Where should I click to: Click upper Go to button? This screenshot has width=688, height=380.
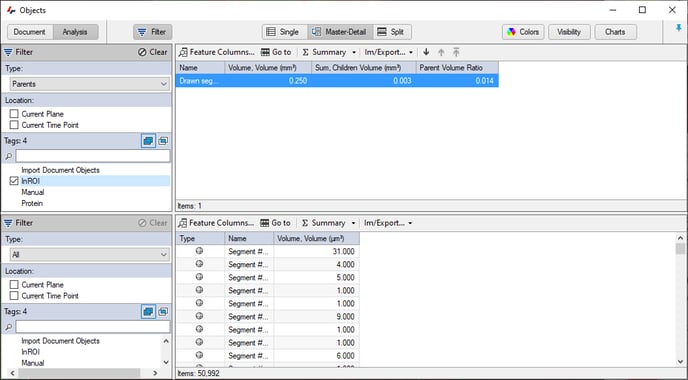click(x=276, y=52)
